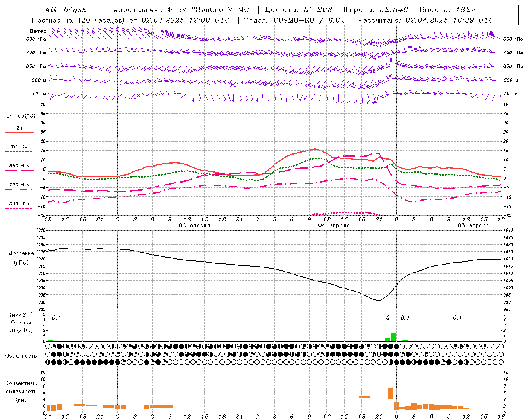Click the 05 апреля date label
525x420 pixels.
click(x=473, y=226)
